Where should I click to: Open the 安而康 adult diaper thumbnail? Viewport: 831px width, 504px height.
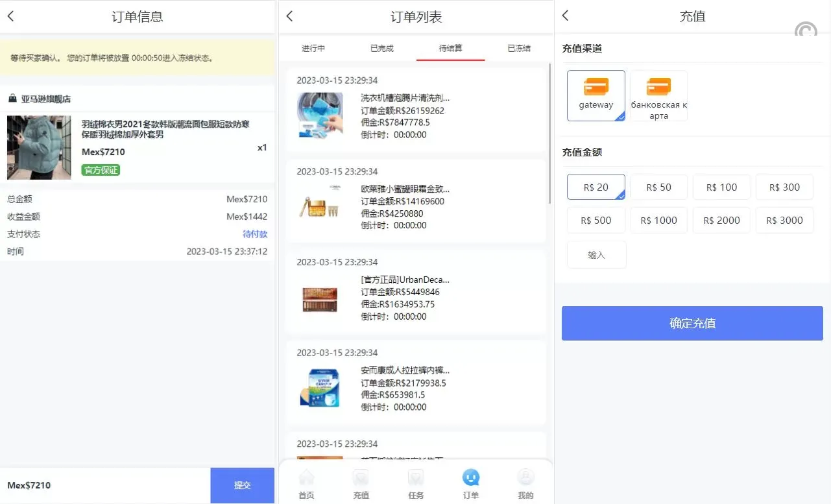[320, 388]
